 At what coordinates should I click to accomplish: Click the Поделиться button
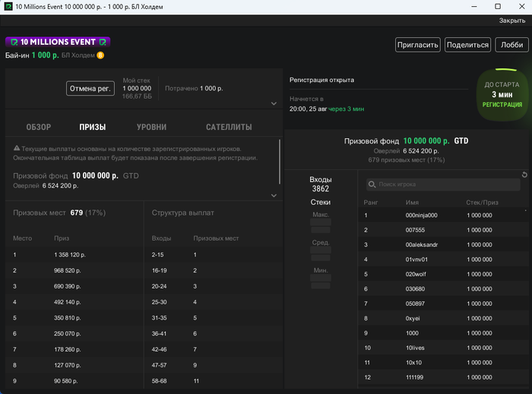pos(467,45)
